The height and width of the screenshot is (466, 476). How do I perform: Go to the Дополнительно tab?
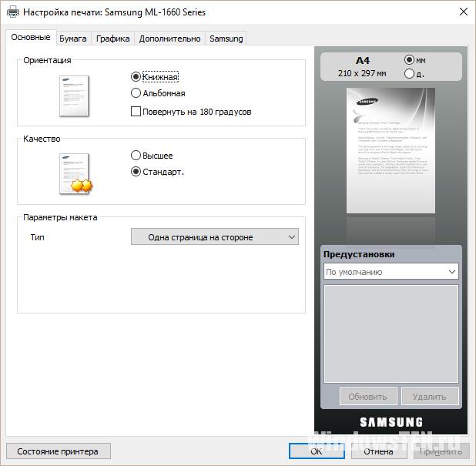pos(169,39)
